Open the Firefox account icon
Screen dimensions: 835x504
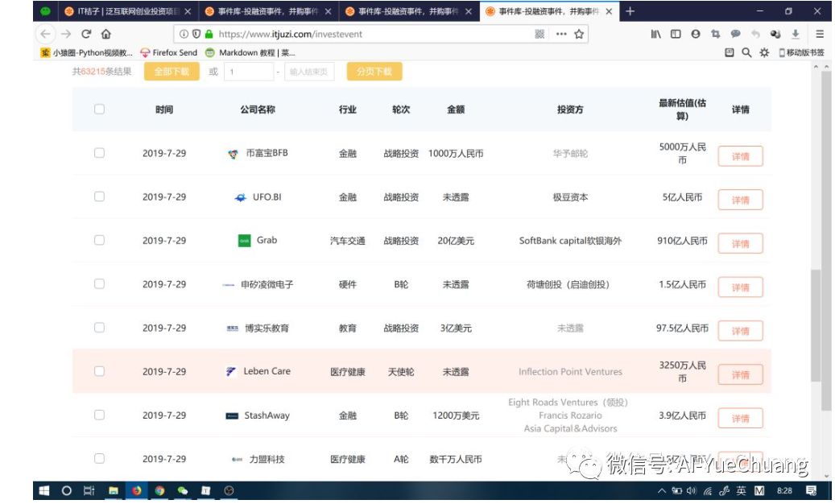[x=696, y=34]
